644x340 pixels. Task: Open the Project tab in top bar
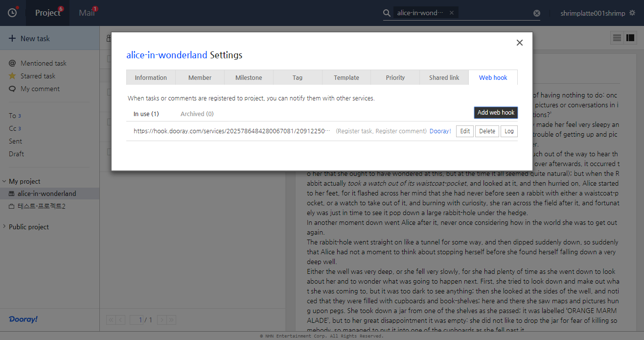48,13
